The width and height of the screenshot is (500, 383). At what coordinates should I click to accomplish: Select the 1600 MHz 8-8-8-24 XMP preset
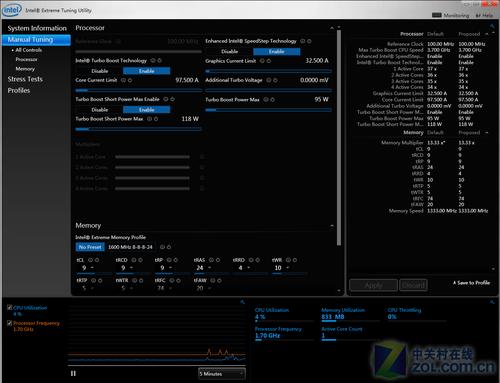130,247
